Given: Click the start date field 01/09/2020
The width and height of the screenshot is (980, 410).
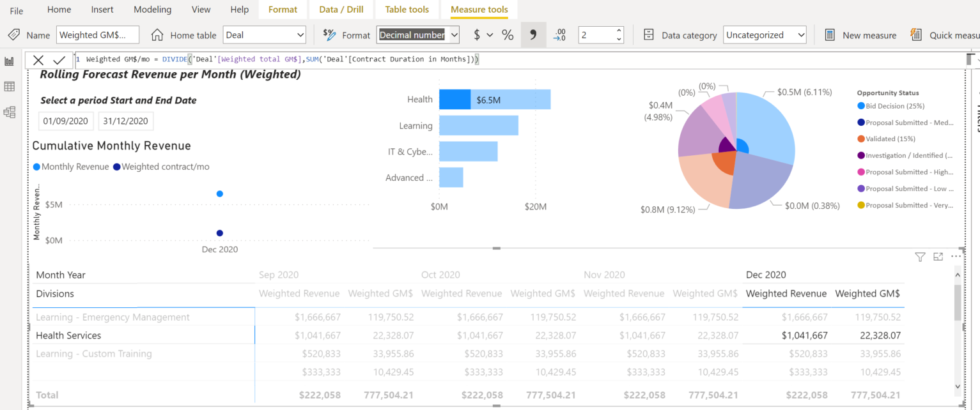Looking at the screenshot, I should (66, 121).
